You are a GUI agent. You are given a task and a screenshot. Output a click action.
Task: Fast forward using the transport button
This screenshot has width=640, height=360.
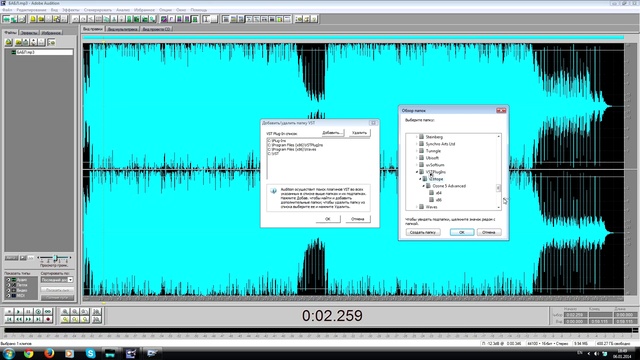[28, 319]
